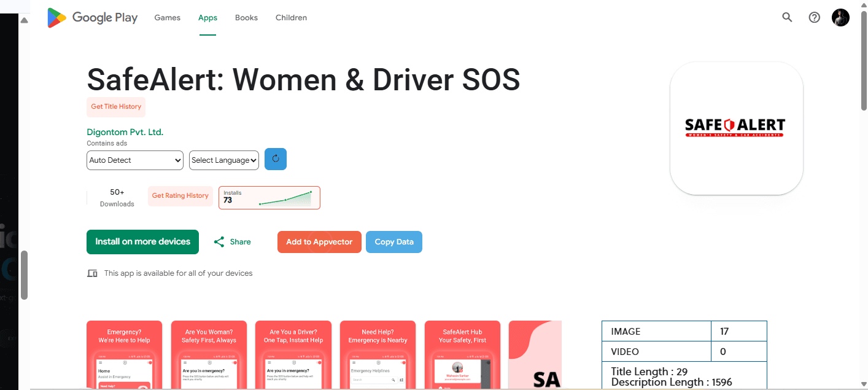Screen dimensions: 868x390
Task: Click the VIDEO count cell showing 0
Action: (x=739, y=352)
